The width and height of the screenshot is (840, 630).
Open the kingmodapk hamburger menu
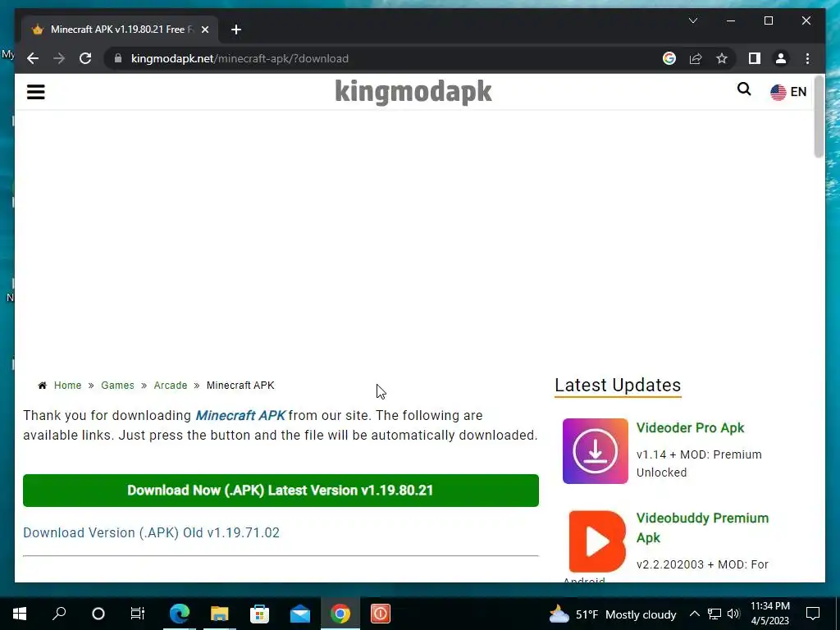click(36, 92)
